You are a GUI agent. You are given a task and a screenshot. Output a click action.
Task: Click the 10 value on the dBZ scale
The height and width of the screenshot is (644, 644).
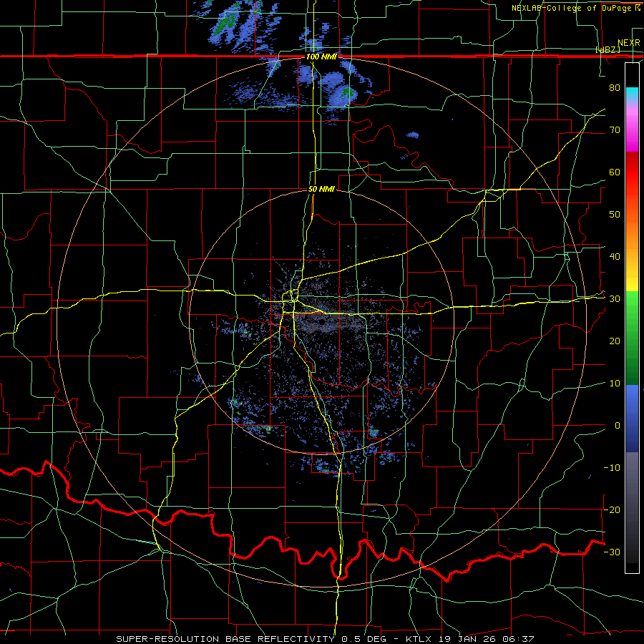coord(615,384)
